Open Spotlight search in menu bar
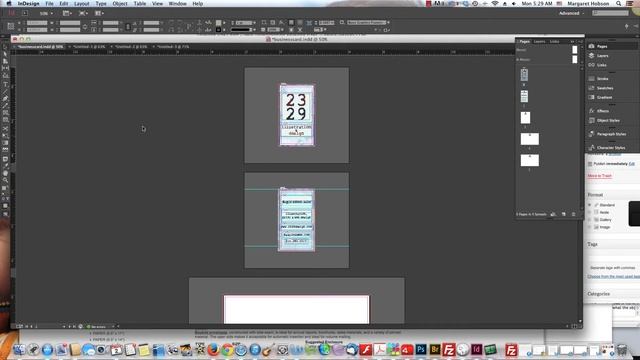This screenshot has height=360, width=640. click(619, 4)
